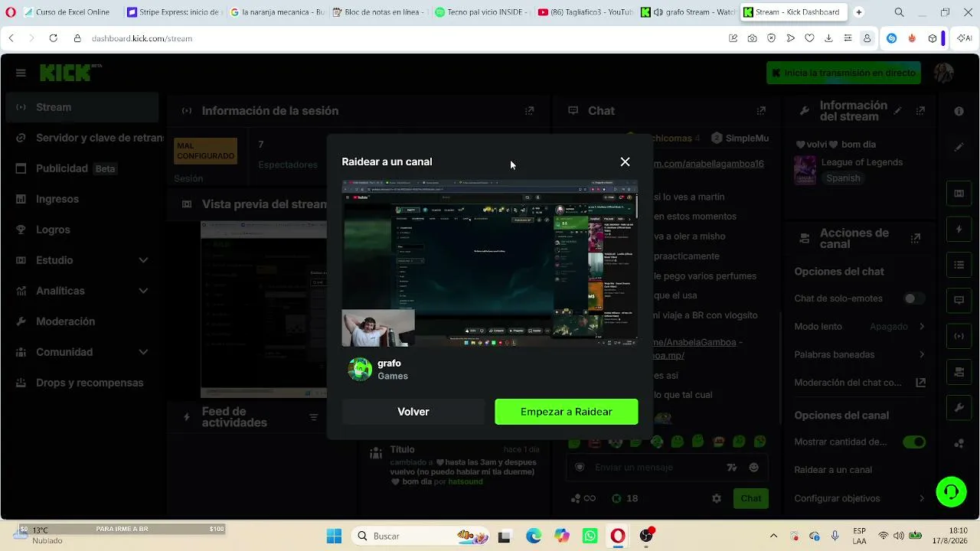The image size is (980, 551).
Task: Open the green support headset button
Action: click(x=952, y=492)
